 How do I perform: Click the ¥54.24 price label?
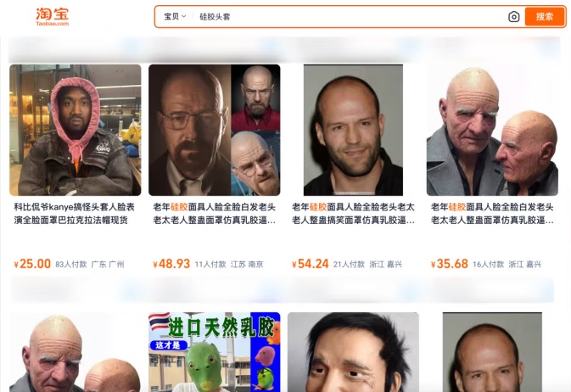pos(311,264)
